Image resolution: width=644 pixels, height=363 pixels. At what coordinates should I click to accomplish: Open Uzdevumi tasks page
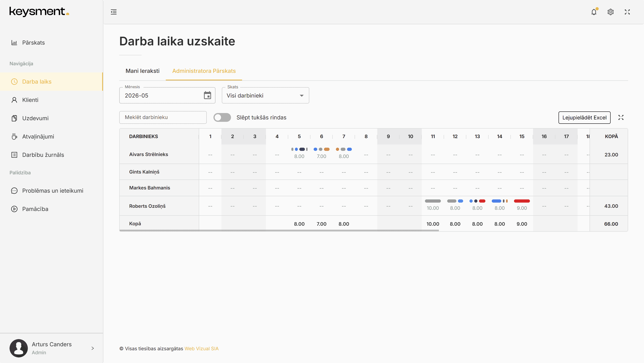[x=51, y=118]
